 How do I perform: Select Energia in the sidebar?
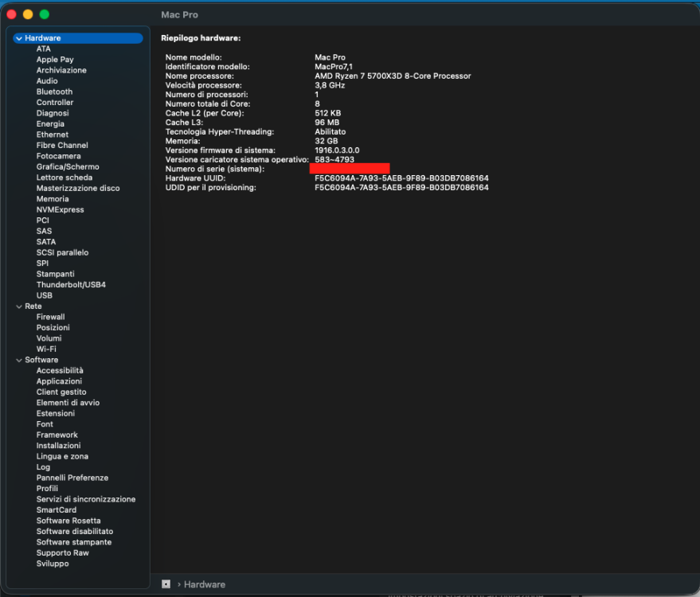(x=50, y=124)
